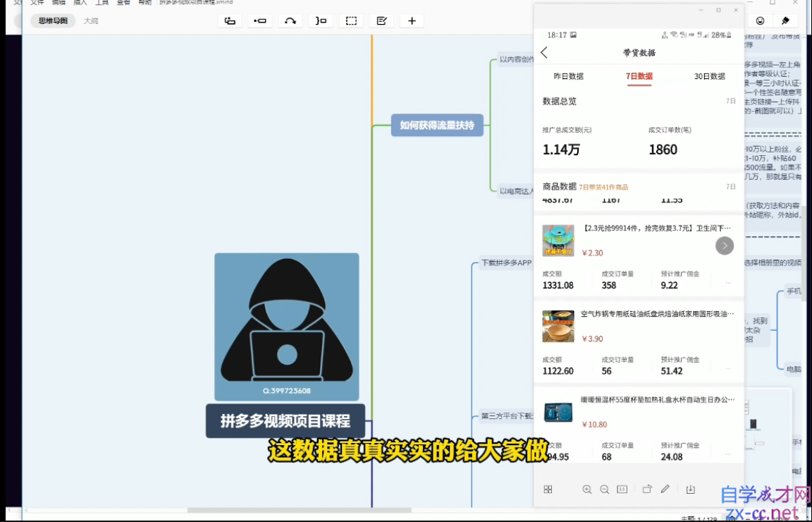Open the 暖暖恒温杯 product thumbnail
Screen dimensions: 812x522
pyautogui.click(x=558, y=412)
